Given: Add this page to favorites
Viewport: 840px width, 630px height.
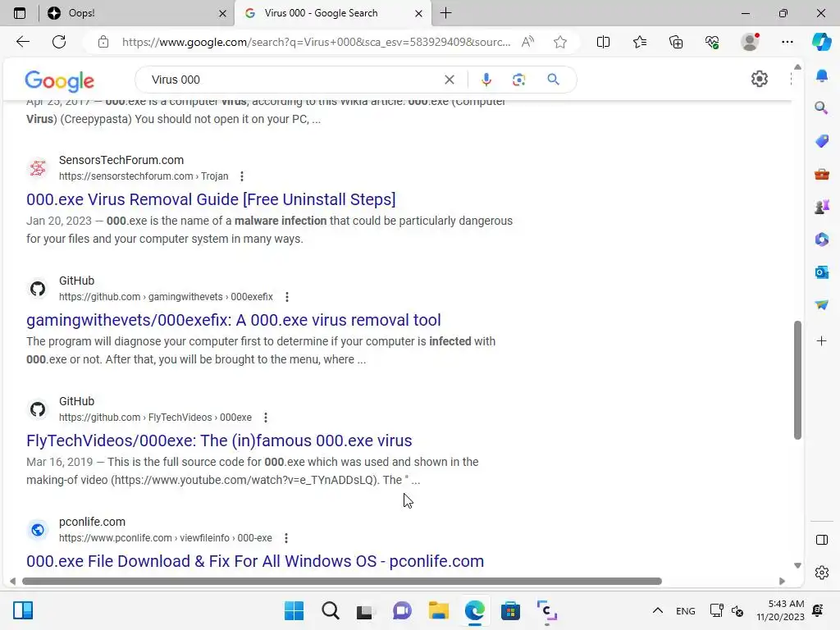Looking at the screenshot, I should (560, 42).
